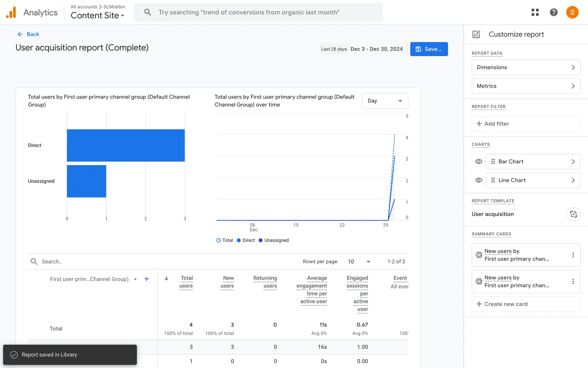The width and height of the screenshot is (588, 368).
Task: Open the Metrics section
Action: tap(526, 86)
